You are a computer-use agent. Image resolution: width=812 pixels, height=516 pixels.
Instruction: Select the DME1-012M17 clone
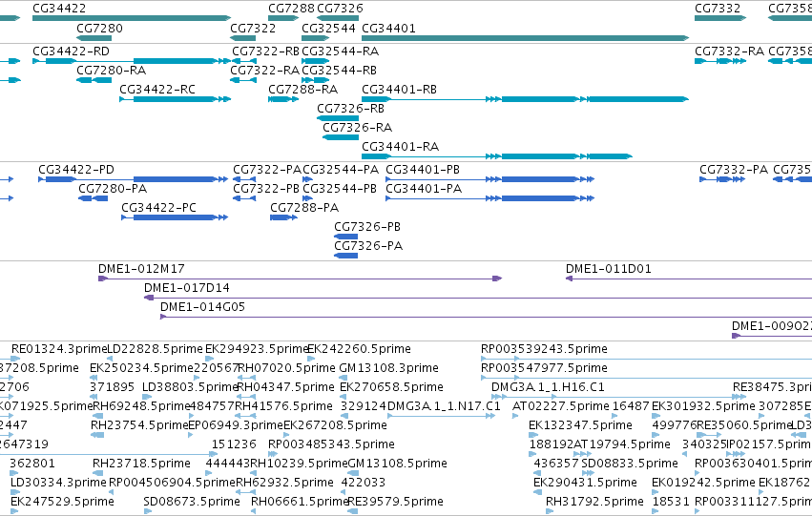tap(301, 279)
